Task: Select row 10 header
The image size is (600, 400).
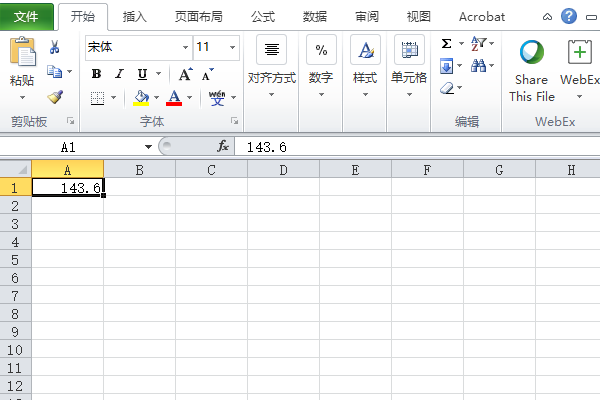Action: (15, 349)
